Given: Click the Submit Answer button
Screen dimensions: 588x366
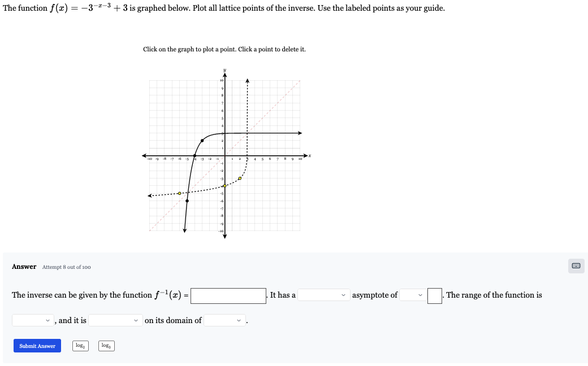Looking at the screenshot, I should click(x=37, y=345).
